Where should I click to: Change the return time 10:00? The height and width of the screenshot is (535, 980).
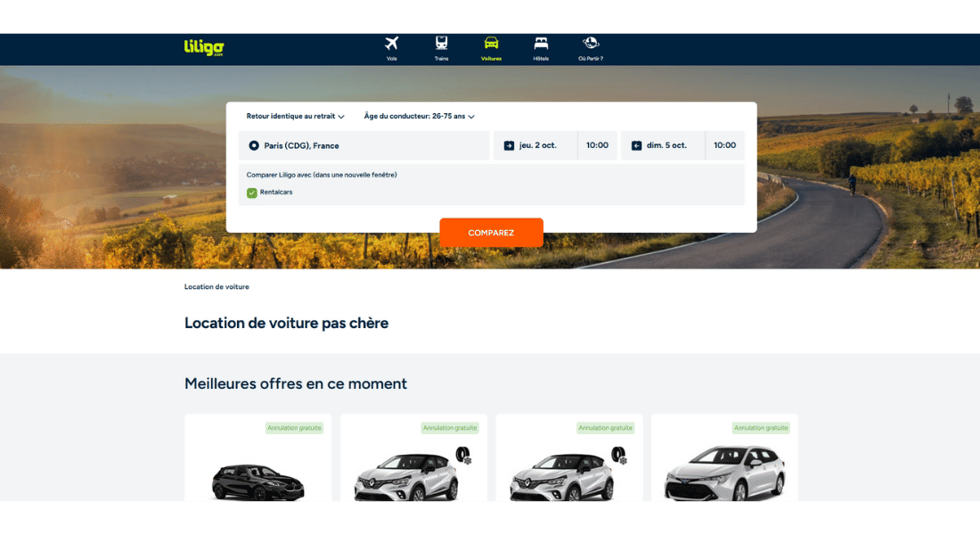click(x=724, y=145)
